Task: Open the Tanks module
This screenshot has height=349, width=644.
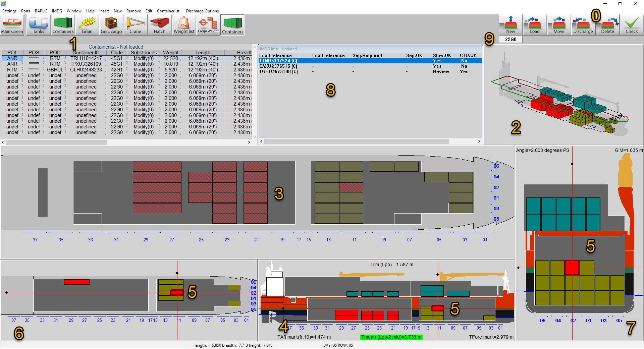Action: pos(38,25)
